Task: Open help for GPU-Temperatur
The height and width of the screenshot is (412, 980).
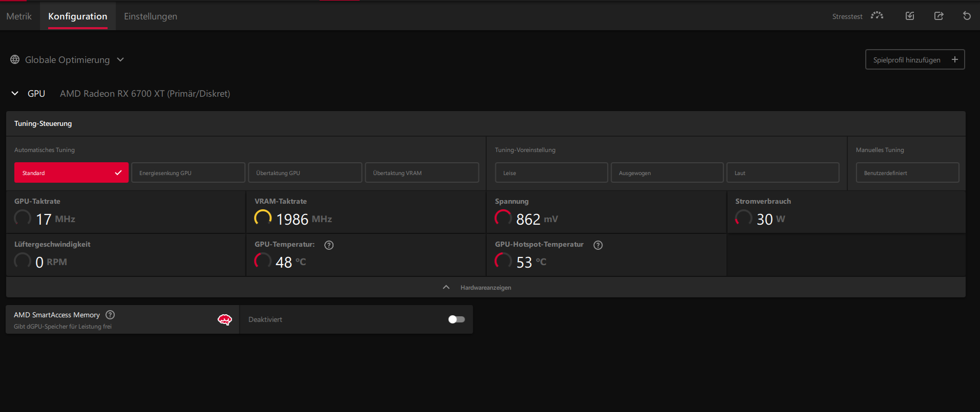Action: tap(329, 245)
